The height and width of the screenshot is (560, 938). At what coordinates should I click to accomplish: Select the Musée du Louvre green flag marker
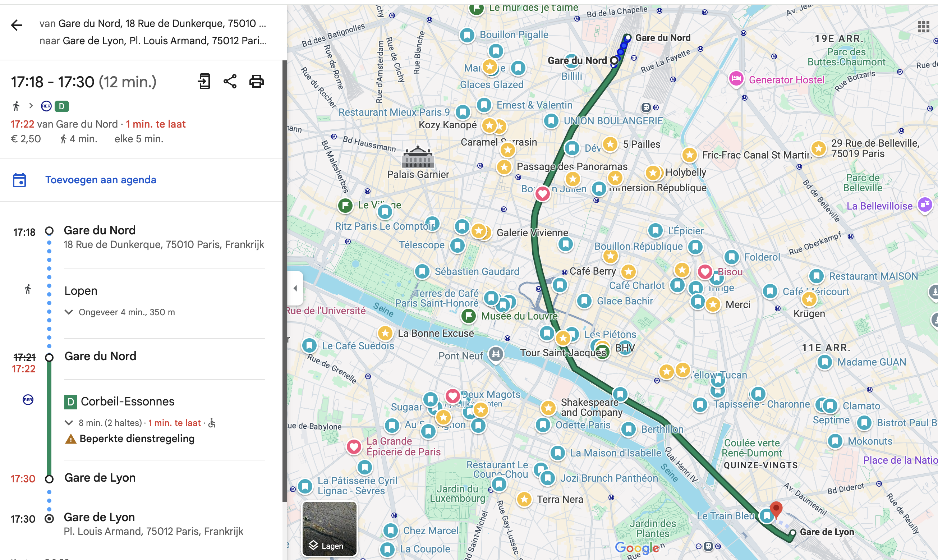(469, 316)
